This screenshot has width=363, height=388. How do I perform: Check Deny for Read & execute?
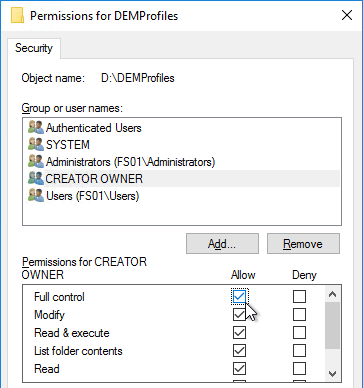[x=299, y=333]
